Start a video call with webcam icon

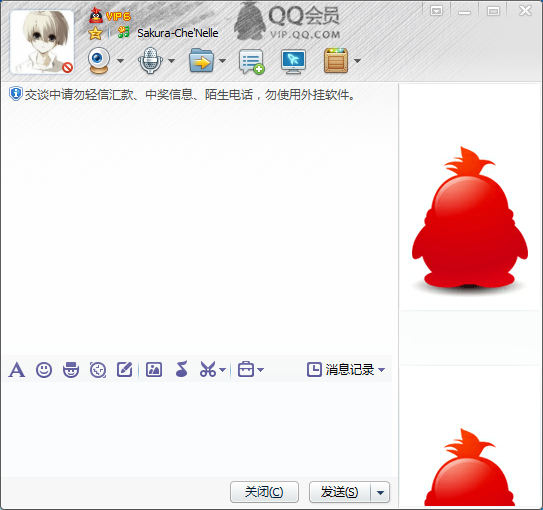[99, 60]
